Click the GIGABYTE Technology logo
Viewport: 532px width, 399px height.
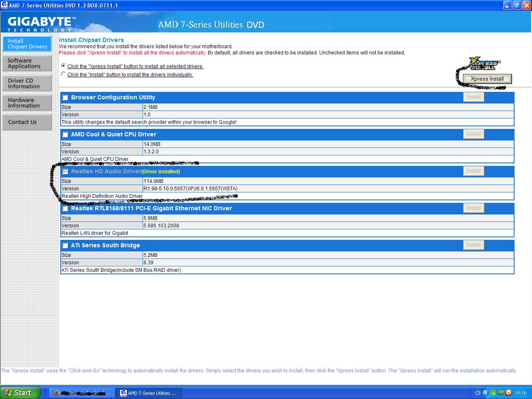click(x=42, y=24)
